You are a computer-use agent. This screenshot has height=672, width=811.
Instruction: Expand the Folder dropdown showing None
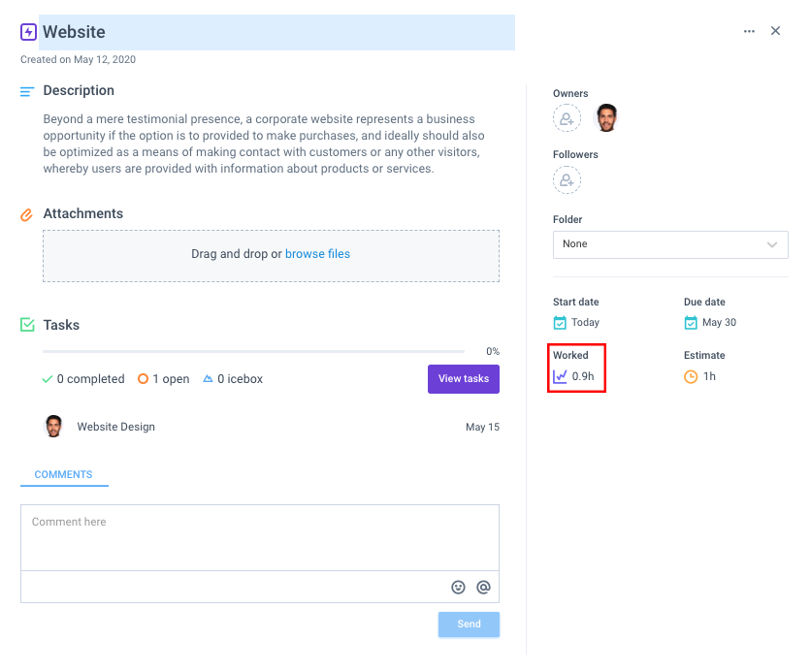[x=670, y=244]
